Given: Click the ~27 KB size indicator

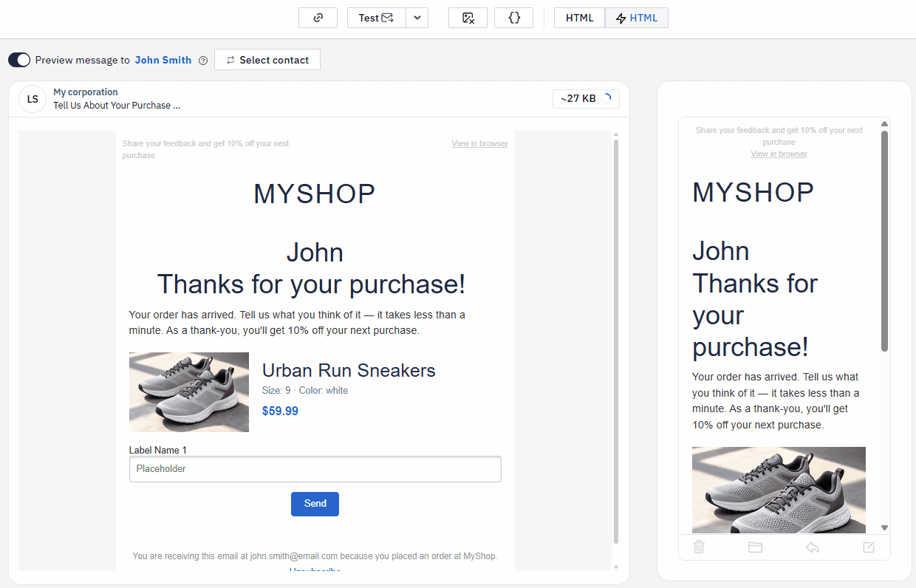Looking at the screenshot, I should [x=586, y=98].
